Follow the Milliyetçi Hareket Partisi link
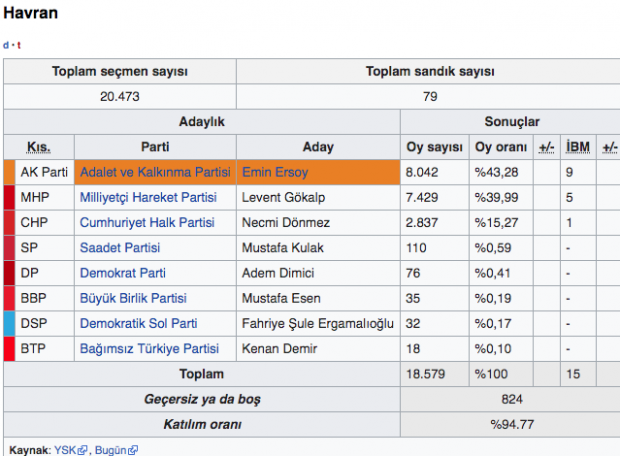The image size is (620, 456). tap(148, 197)
